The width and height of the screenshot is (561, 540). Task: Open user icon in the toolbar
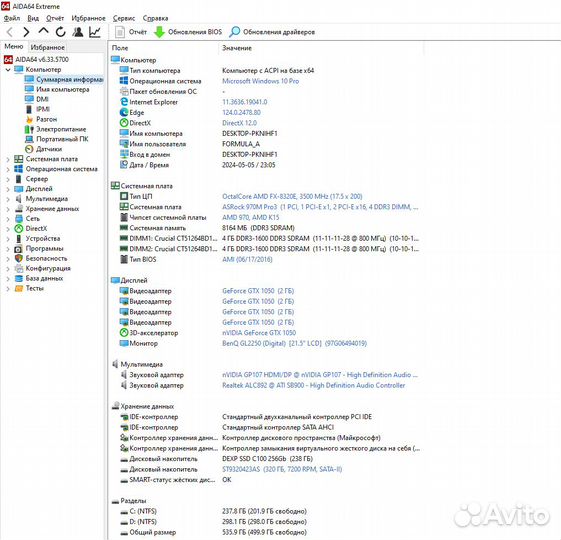tap(78, 32)
